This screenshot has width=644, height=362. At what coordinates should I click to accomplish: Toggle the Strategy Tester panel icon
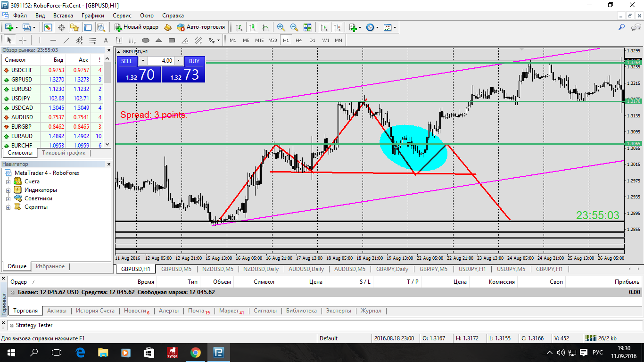click(101, 27)
